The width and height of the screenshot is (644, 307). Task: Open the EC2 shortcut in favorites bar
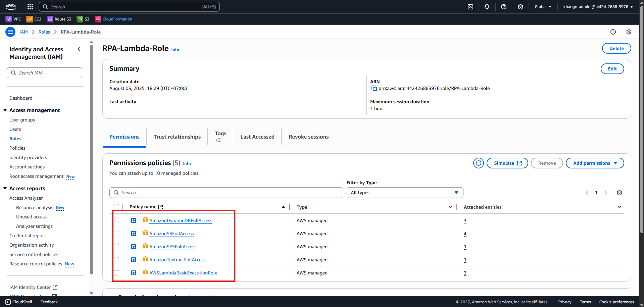point(34,19)
